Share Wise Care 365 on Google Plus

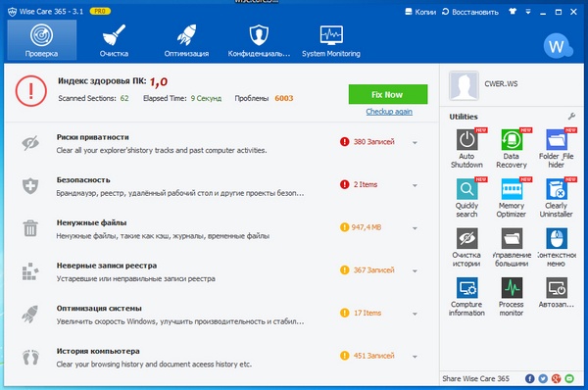(x=556, y=379)
